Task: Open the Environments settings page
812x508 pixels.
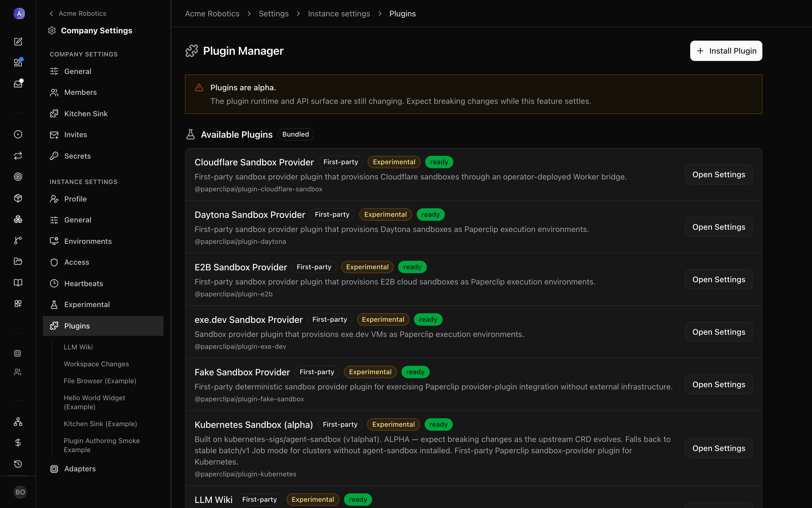Action: coord(103,241)
